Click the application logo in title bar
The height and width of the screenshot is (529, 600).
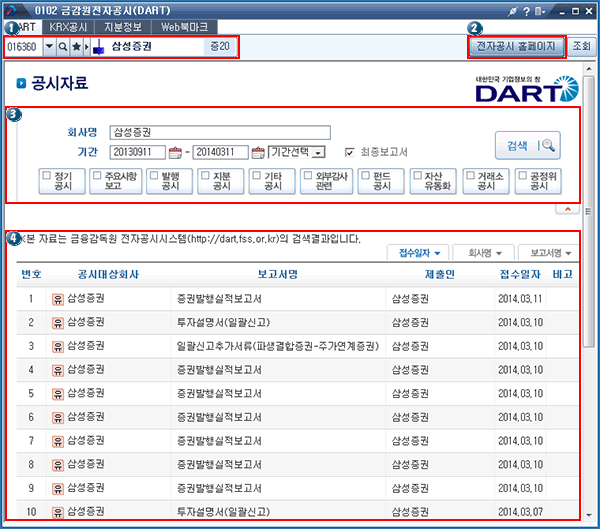[12, 10]
